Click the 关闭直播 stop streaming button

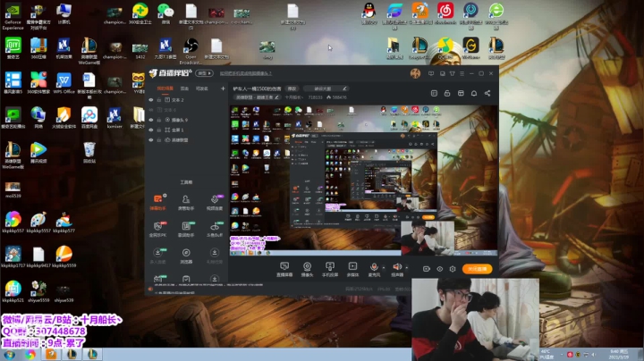pyautogui.click(x=478, y=269)
